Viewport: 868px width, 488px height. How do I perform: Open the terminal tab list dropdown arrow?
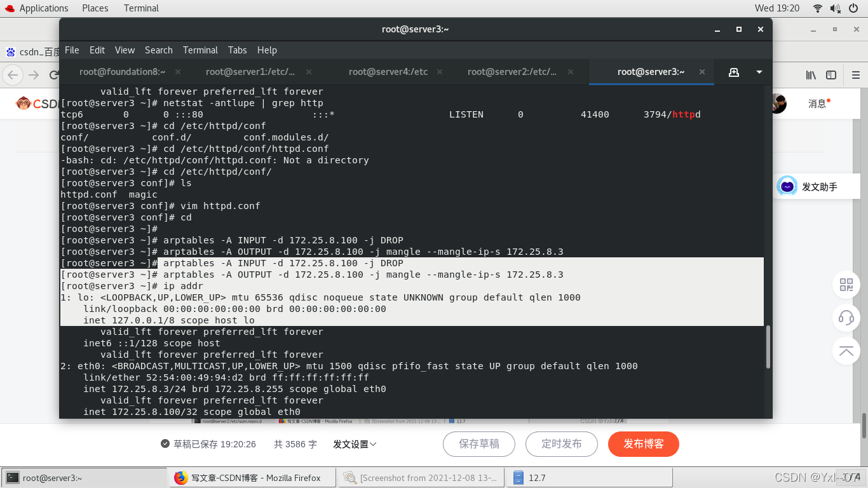coord(759,72)
